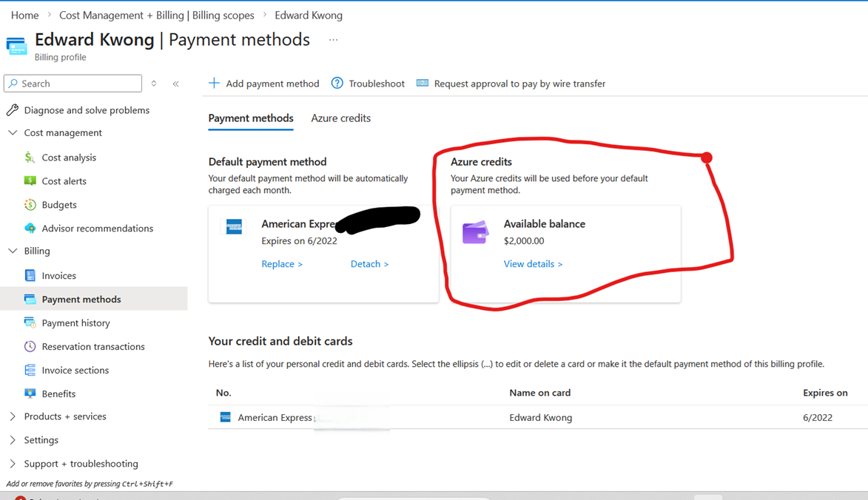The image size is (868, 500).
Task: Open Budgets from the sidebar
Action: [59, 205]
